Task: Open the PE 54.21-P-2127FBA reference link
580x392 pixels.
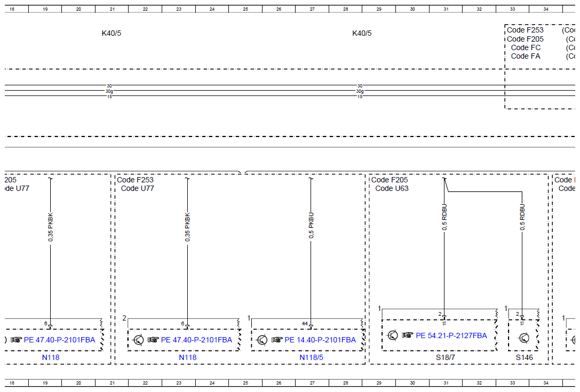Action: click(451, 335)
